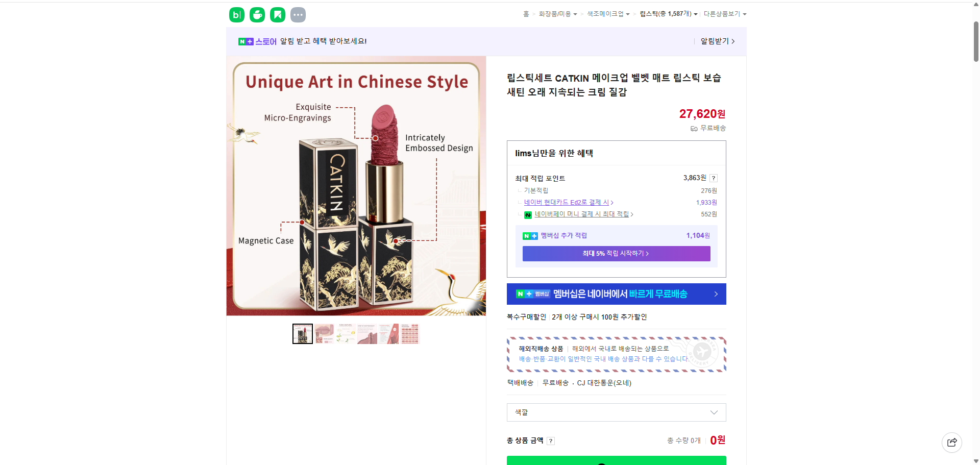This screenshot has height=465, width=980.
Task: Click the question mark next to 총 상품 금액
Action: click(x=551, y=440)
